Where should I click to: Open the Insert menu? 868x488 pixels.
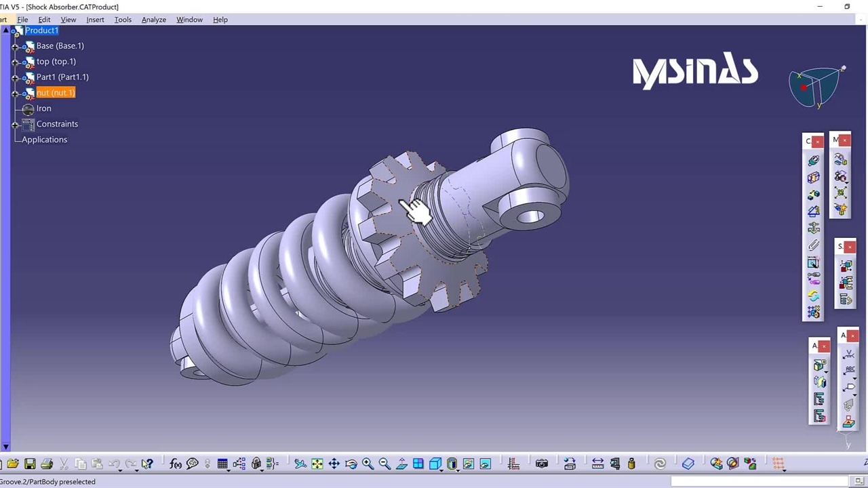pyautogui.click(x=95, y=20)
